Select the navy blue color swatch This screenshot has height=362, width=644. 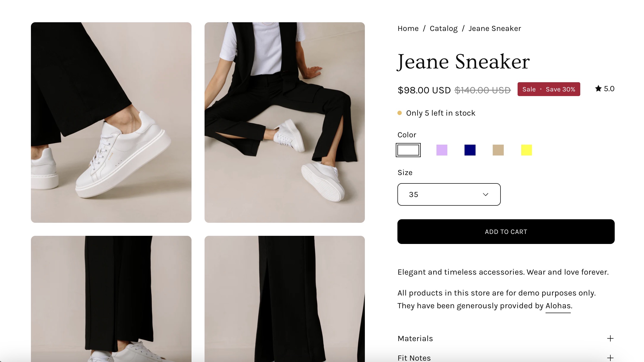(x=470, y=150)
